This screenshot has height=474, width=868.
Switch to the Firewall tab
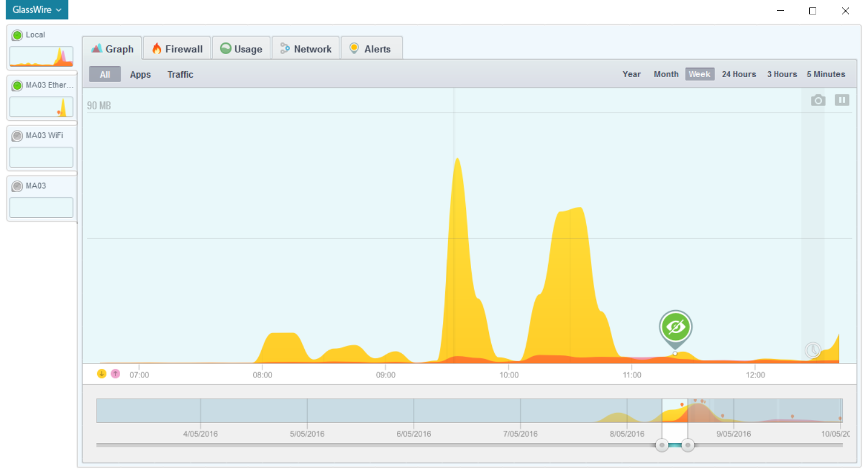point(177,49)
